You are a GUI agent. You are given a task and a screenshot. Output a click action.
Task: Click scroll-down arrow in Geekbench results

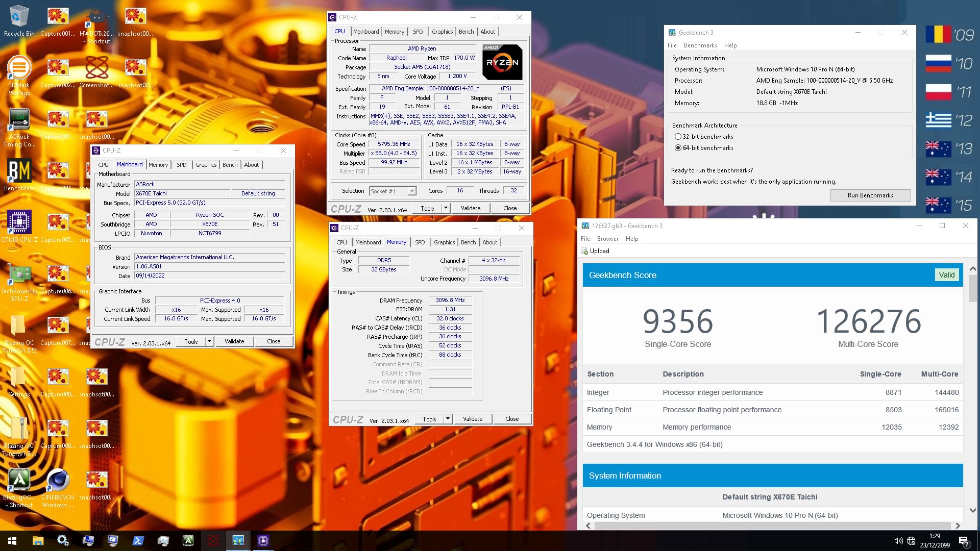[973, 510]
